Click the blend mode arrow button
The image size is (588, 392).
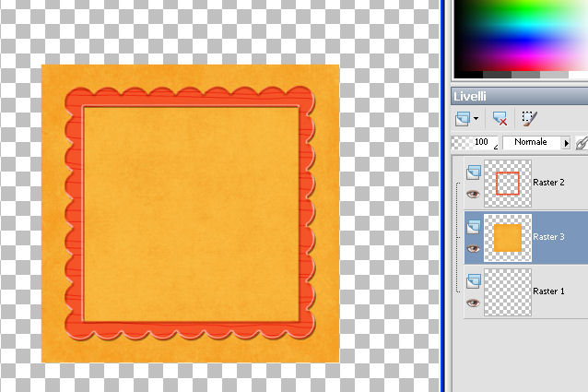566,143
